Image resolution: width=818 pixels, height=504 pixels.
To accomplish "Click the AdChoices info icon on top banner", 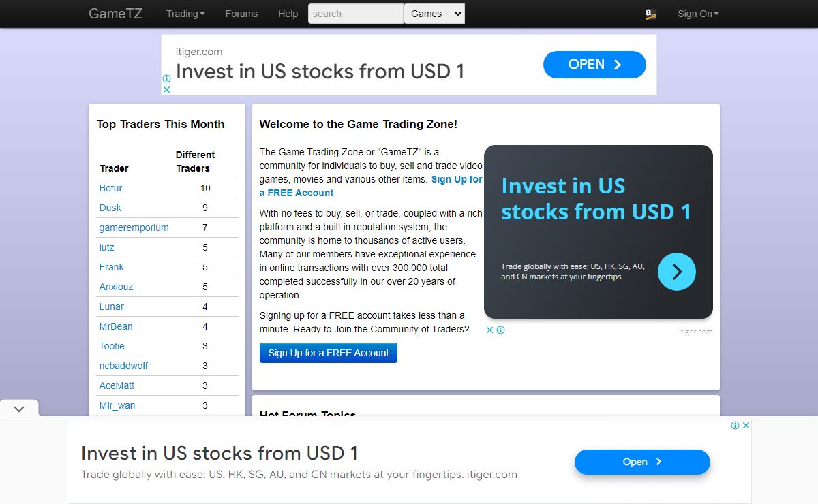I will pyautogui.click(x=166, y=79).
